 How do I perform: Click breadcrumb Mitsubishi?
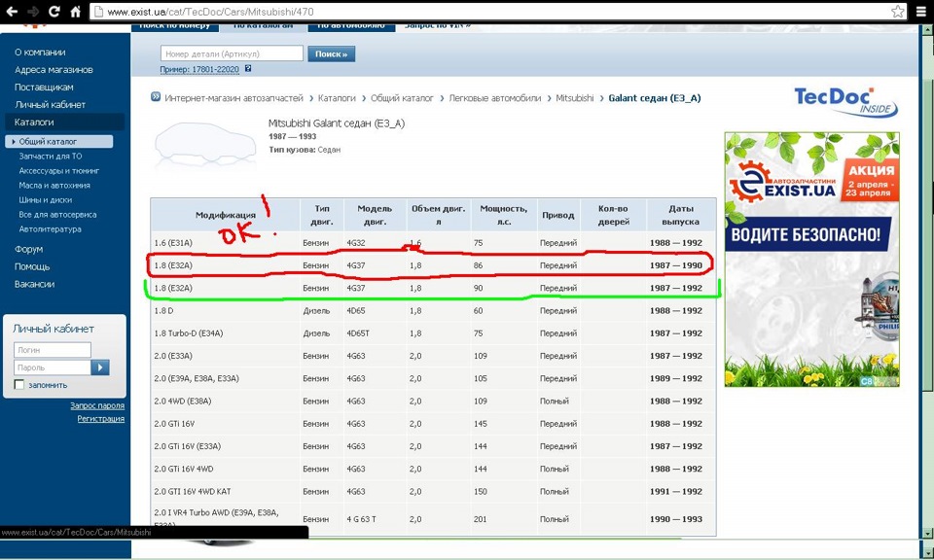575,97
